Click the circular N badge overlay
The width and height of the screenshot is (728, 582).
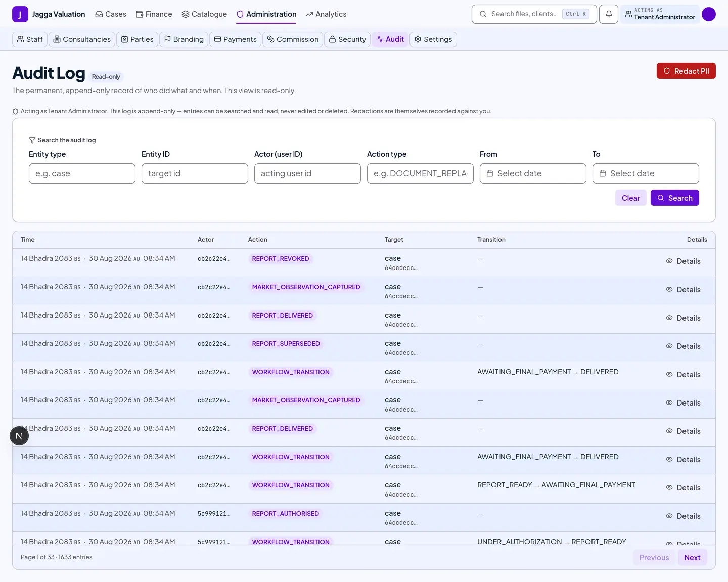pos(19,436)
